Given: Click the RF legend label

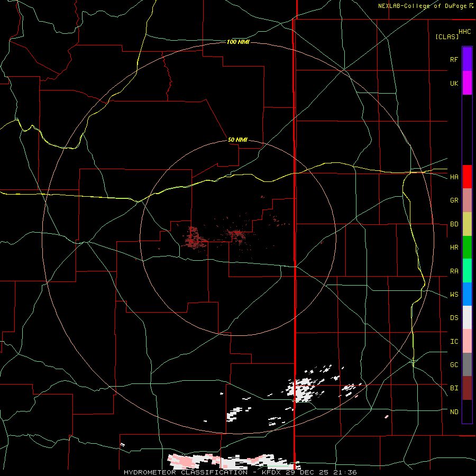Looking at the screenshot, I should click(x=454, y=59).
